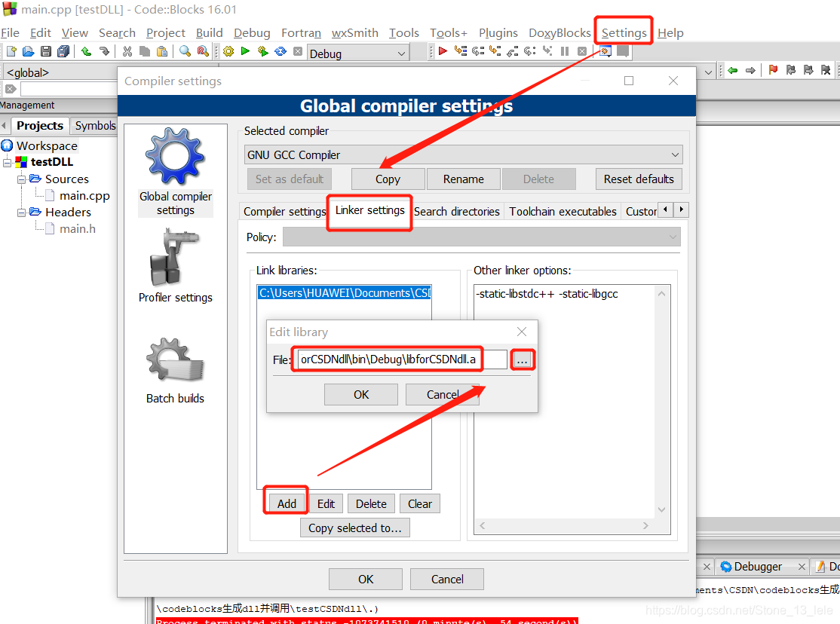Abort the build with the grey X icon
840x624 pixels.
click(x=298, y=51)
